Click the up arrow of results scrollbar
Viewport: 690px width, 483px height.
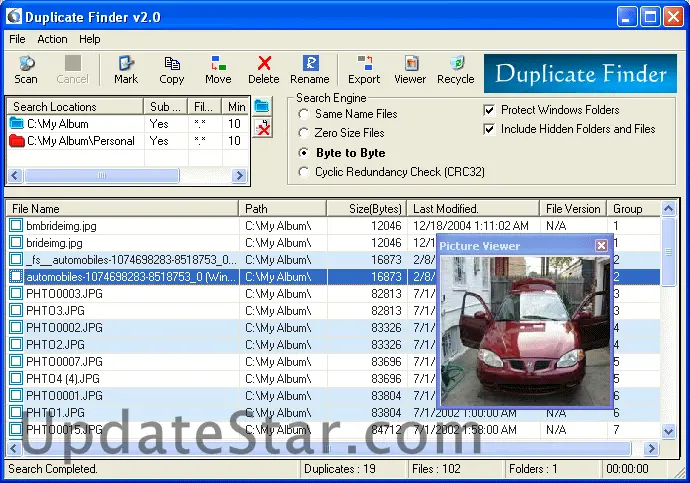click(668, 208)
